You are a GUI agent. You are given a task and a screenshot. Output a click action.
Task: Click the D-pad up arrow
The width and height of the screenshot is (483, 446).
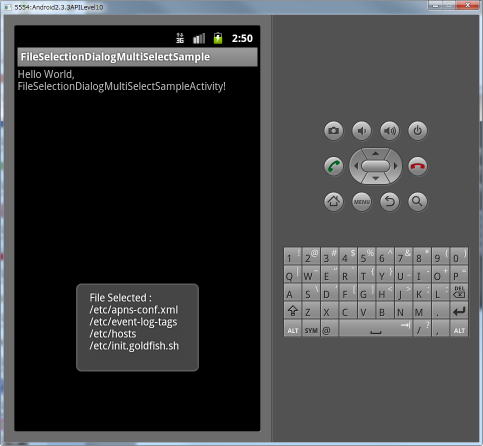tap(375, 153)
